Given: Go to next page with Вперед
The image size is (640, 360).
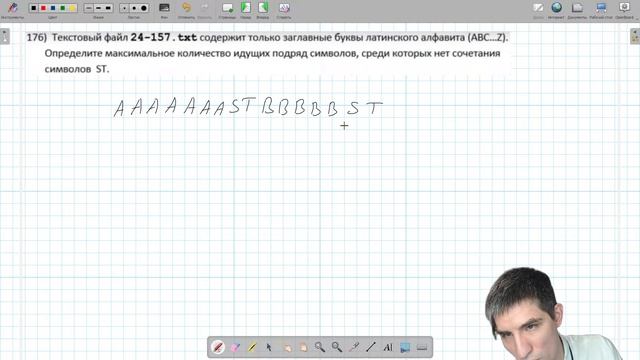Looking at the screenshot, I should pos(263,9).
